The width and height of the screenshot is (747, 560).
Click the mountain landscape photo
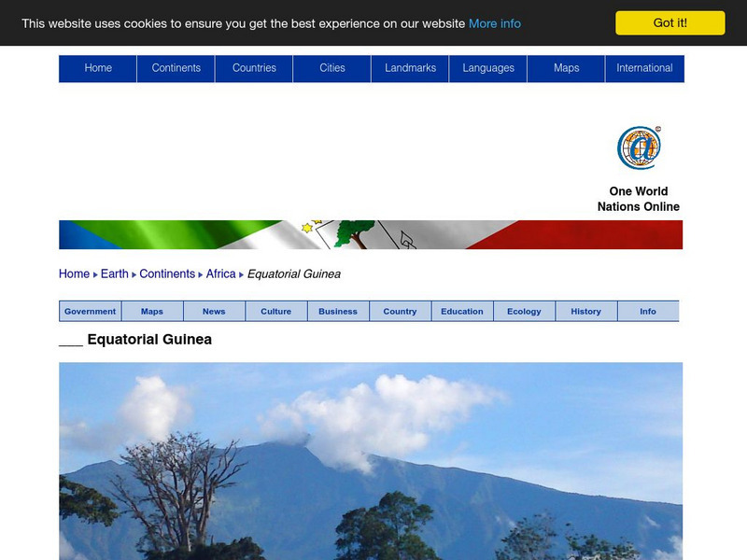[x=373, y=457]
